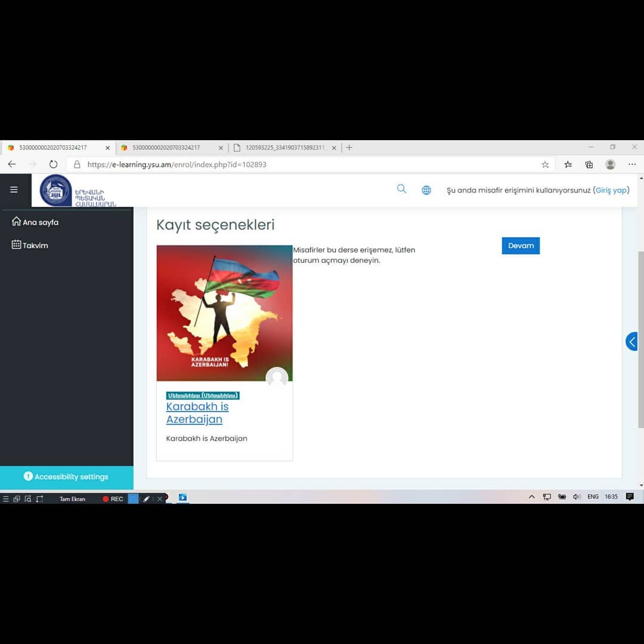
Task: Click the recorder menu lines icon
Action: pyautogui.click(x=6, y=499)
